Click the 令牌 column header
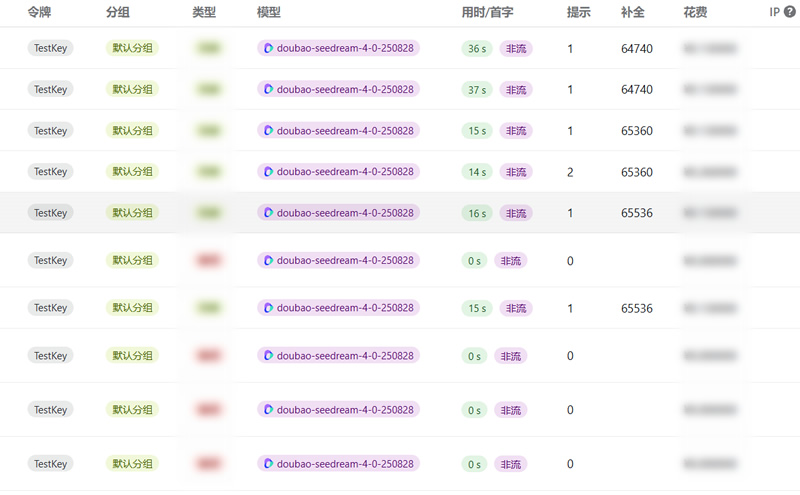The width and height of the screenshot is (800, 495). (39, 13)
